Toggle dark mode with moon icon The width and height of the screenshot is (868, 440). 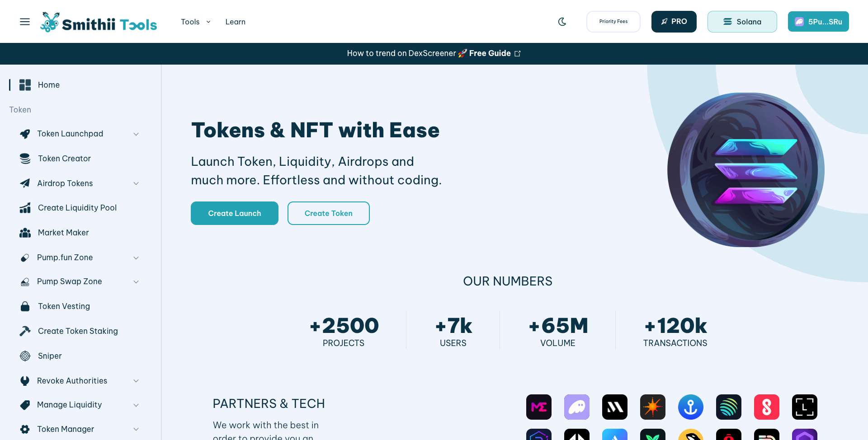click(562, 22)
